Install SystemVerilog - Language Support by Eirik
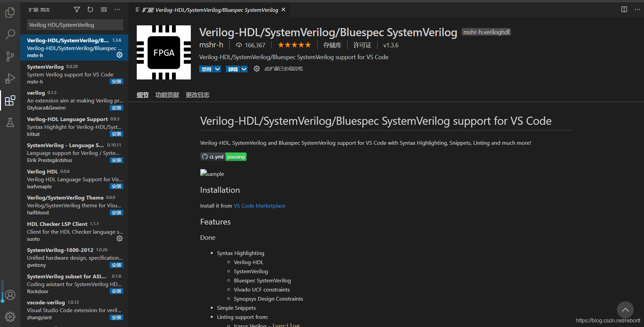Screen dimensions: 644x327 (x=117, y=160)
